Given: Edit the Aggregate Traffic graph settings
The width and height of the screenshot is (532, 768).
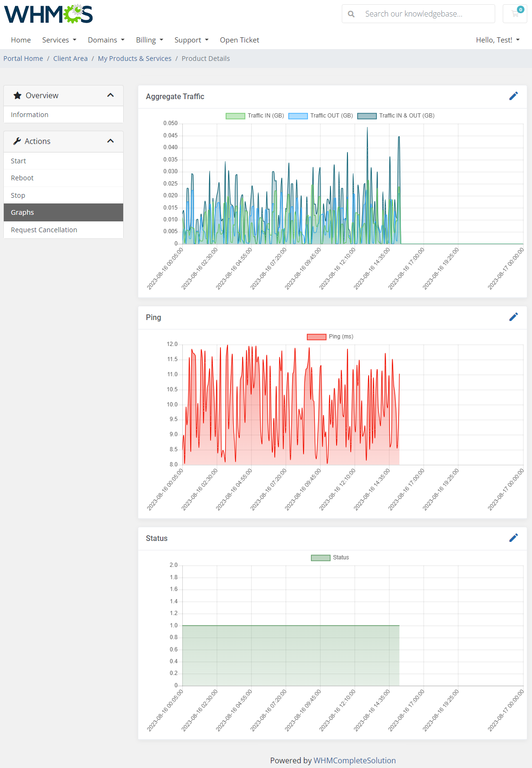Looking at the screenshot, I should [x=514, y=96].
